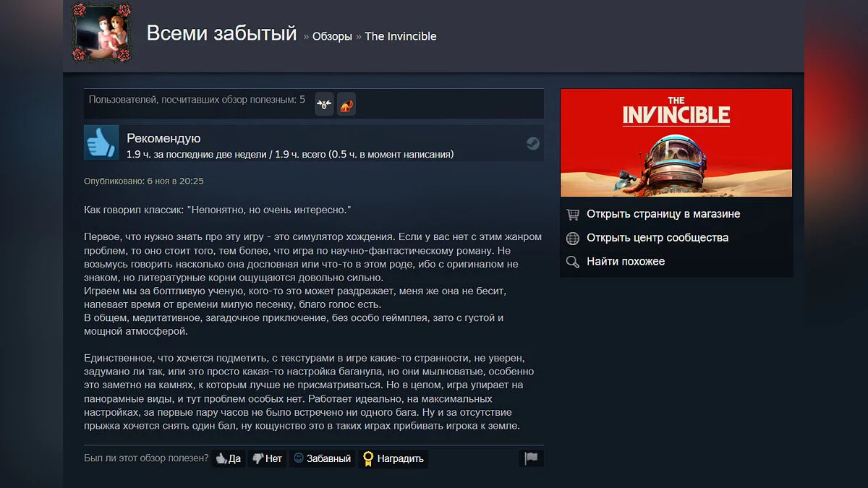Click the shopping cart store icon

coord(573,214)
